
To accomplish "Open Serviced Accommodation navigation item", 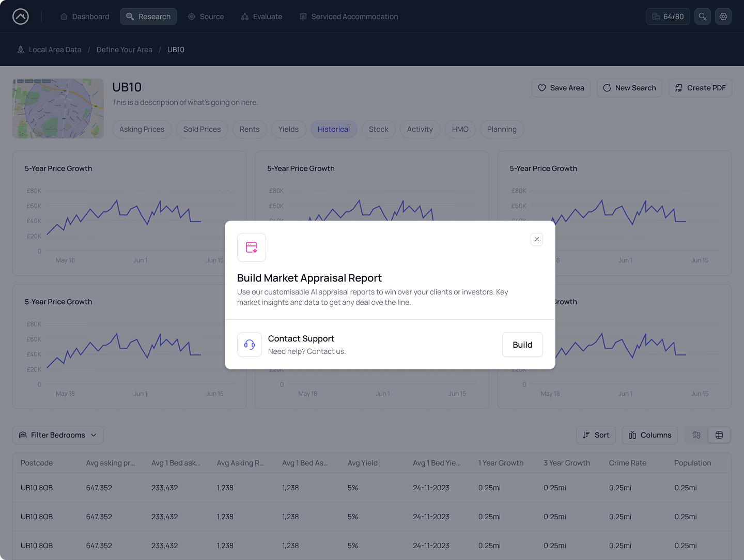I will pos(349,17).
